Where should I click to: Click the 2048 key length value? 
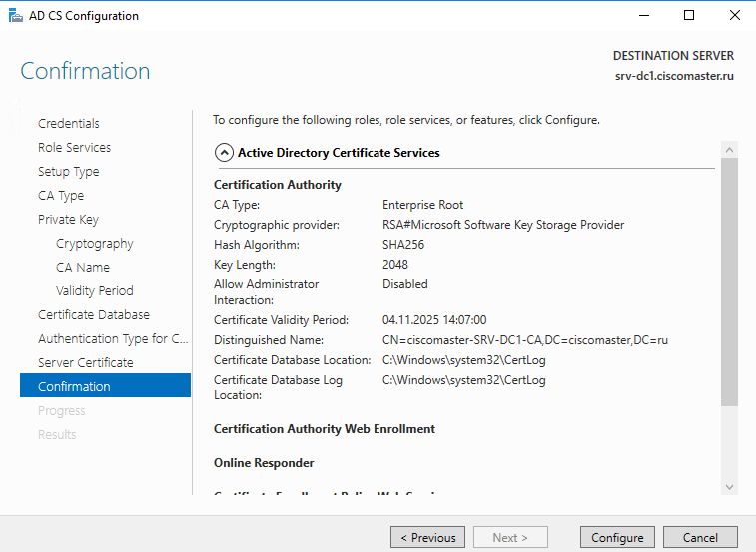(x=395, y=265)
